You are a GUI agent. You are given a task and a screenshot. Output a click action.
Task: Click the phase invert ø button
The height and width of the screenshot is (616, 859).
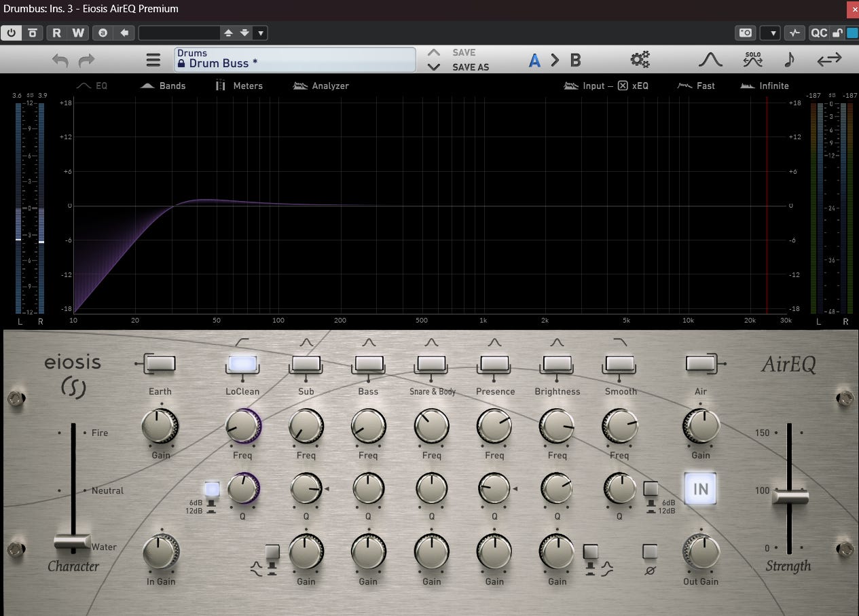point(650,551)
